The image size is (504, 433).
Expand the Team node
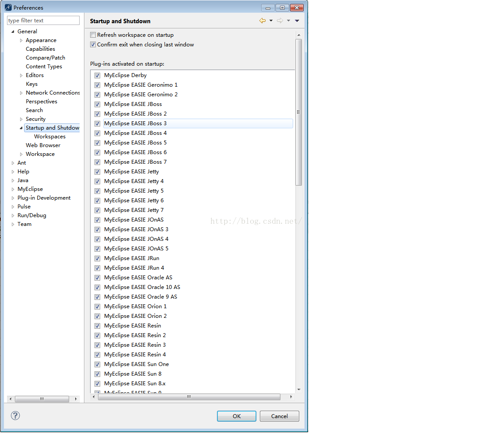pyautogui.click(x=13, y=224)
